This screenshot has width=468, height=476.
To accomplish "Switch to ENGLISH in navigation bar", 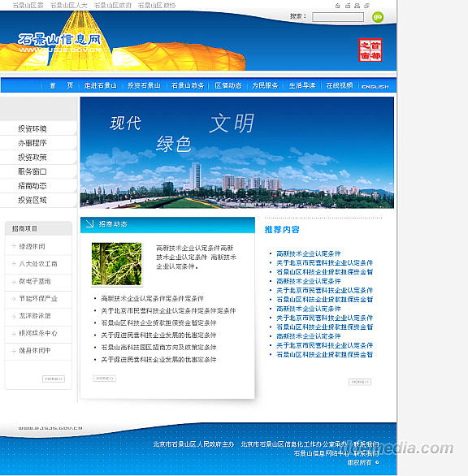I will tap(375, 87).
